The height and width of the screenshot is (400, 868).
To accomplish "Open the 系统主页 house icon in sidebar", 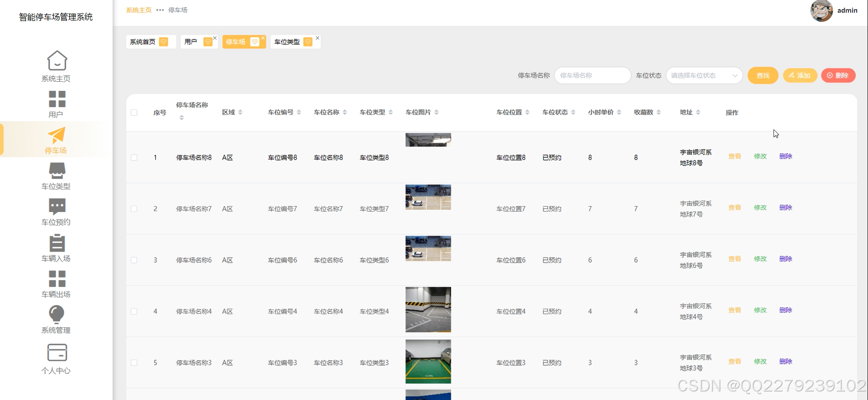I will pos(57,61).
